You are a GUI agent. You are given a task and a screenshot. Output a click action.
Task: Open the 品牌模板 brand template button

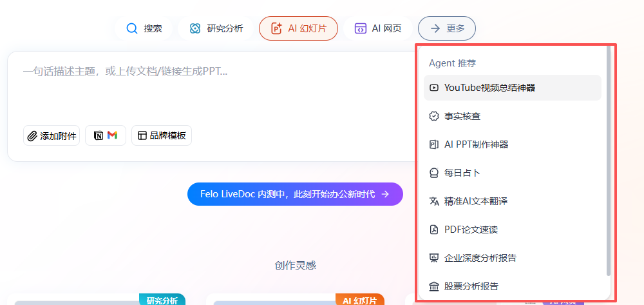click(x=162, y=135)
